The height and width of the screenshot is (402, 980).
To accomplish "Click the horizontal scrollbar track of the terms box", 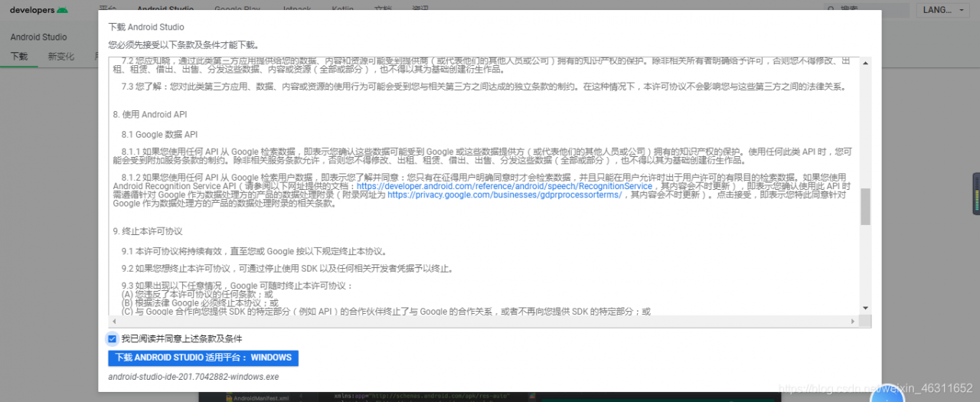I will 484,321.
